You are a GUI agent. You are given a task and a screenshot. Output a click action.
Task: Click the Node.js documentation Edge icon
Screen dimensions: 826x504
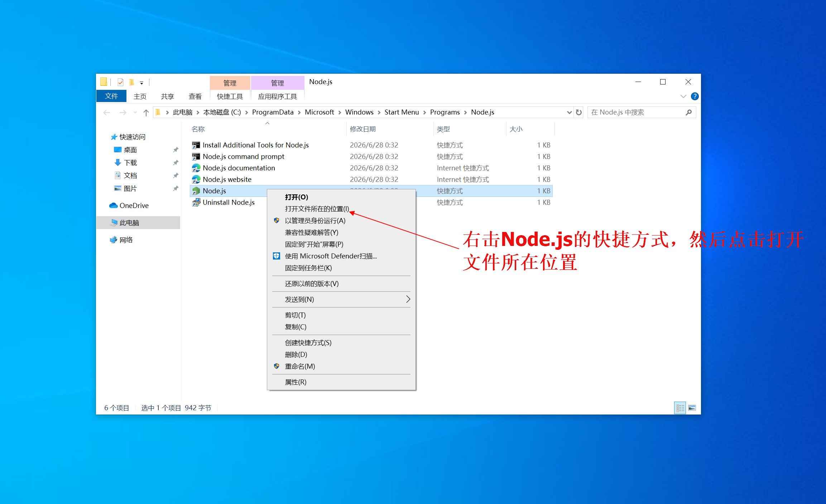[196, 168]
